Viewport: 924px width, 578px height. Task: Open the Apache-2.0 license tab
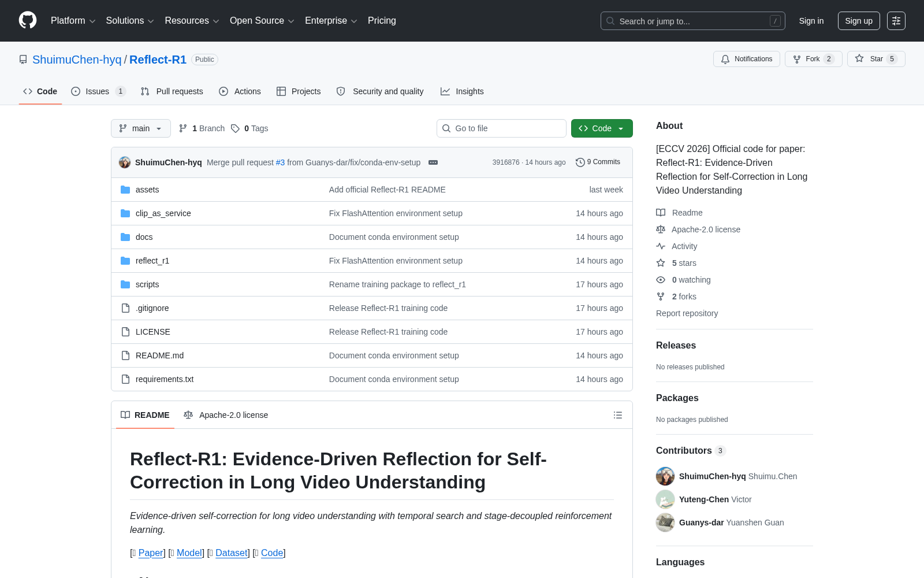226,415
